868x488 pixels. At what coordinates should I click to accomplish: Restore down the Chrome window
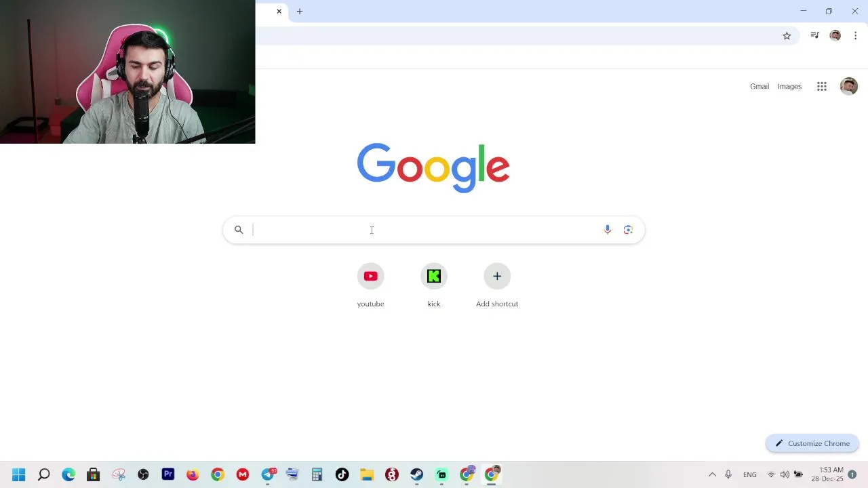click(829, 11)
